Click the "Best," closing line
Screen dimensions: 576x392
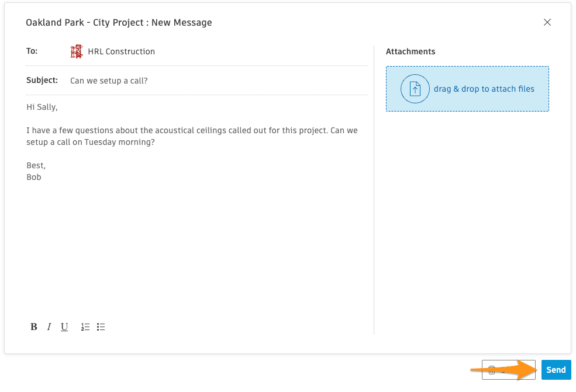36,165
